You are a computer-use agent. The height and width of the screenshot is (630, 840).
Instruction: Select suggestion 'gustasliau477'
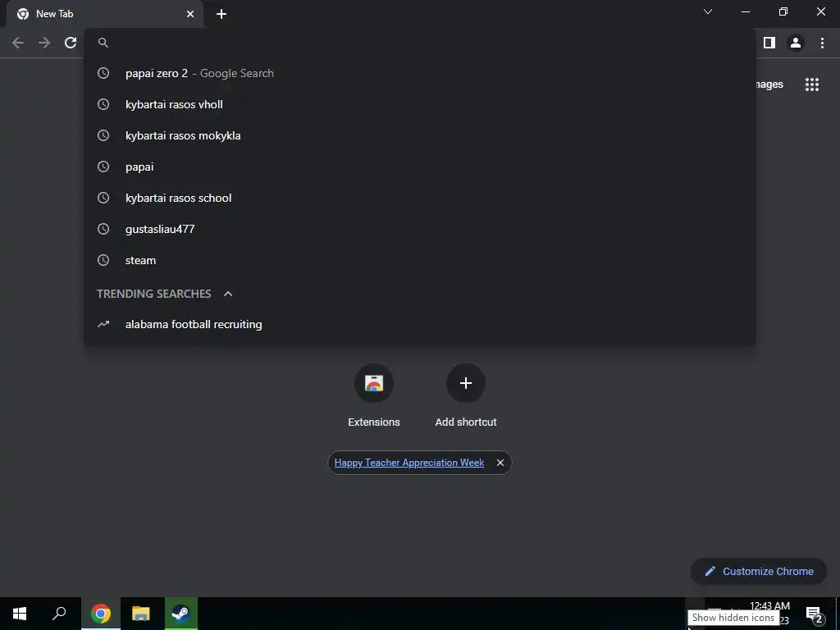[420, 229]
